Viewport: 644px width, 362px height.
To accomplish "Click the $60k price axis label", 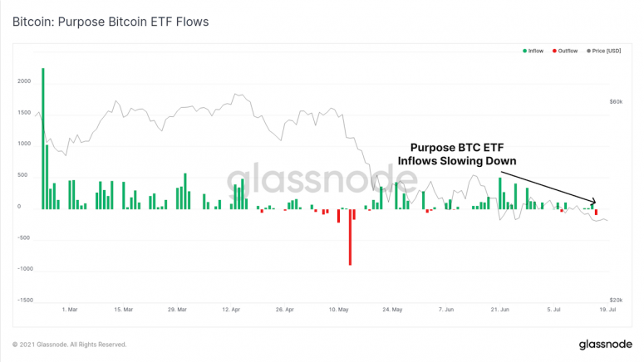I will click(x=616, y=102).
